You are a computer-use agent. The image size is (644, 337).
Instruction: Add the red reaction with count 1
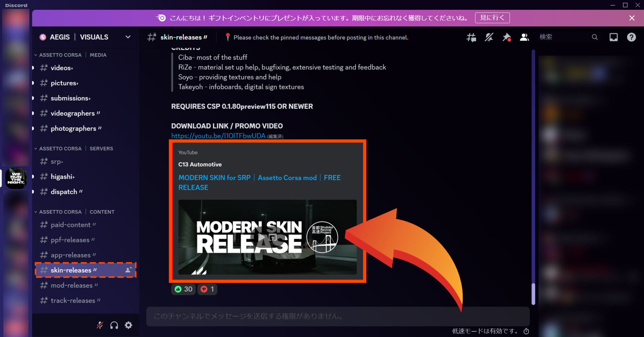[x=207, y=289]
